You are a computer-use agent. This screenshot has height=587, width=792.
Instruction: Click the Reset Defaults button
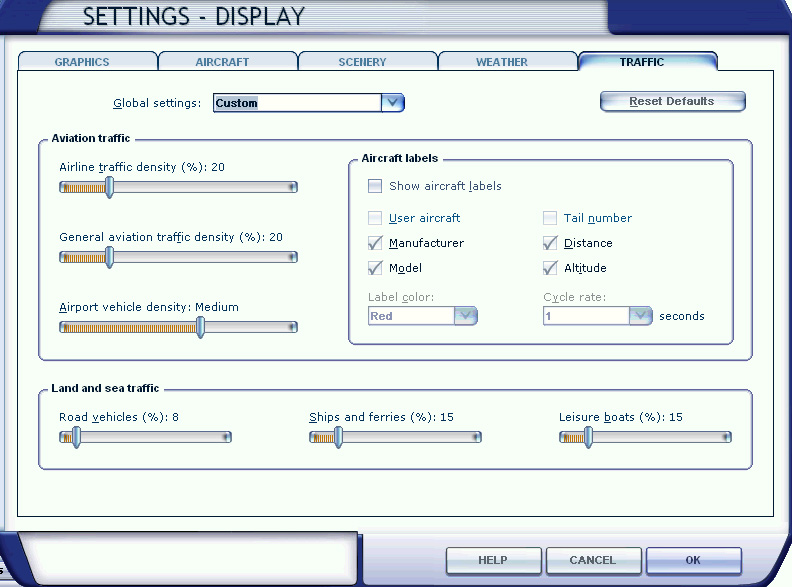click(x=672, y=101)
